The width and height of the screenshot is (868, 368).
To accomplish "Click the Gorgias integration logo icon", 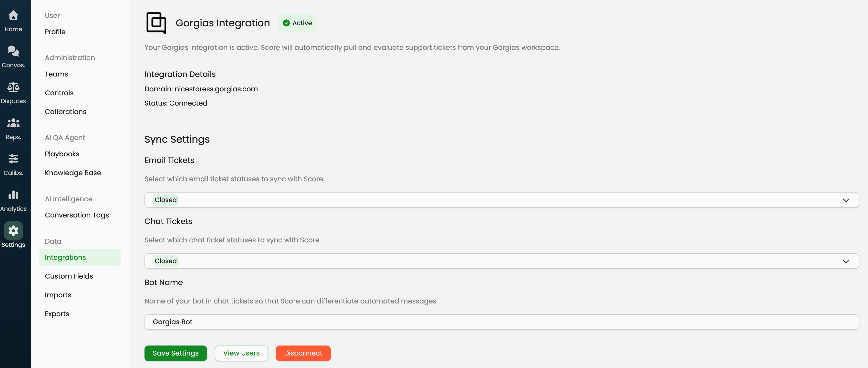I will (156, 23).
